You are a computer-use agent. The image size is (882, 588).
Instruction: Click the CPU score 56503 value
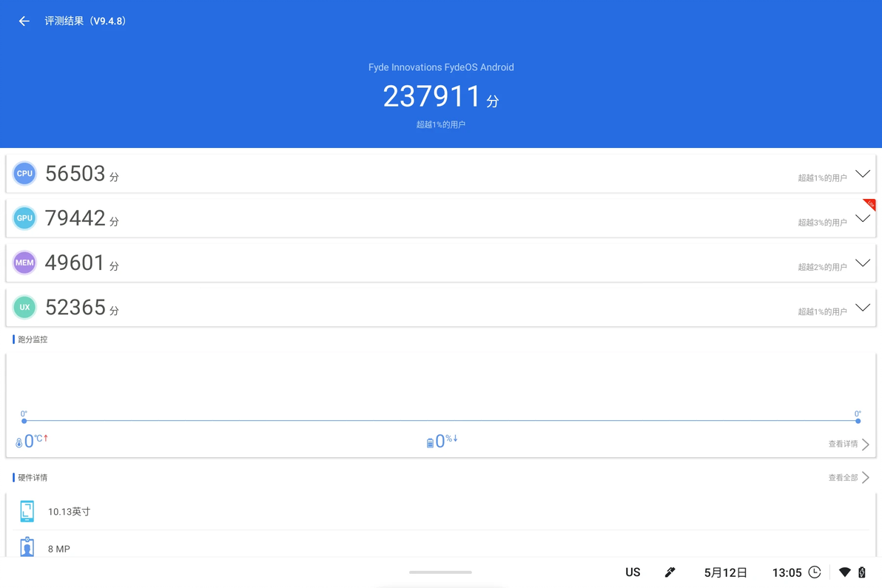(x=75, y=174)
